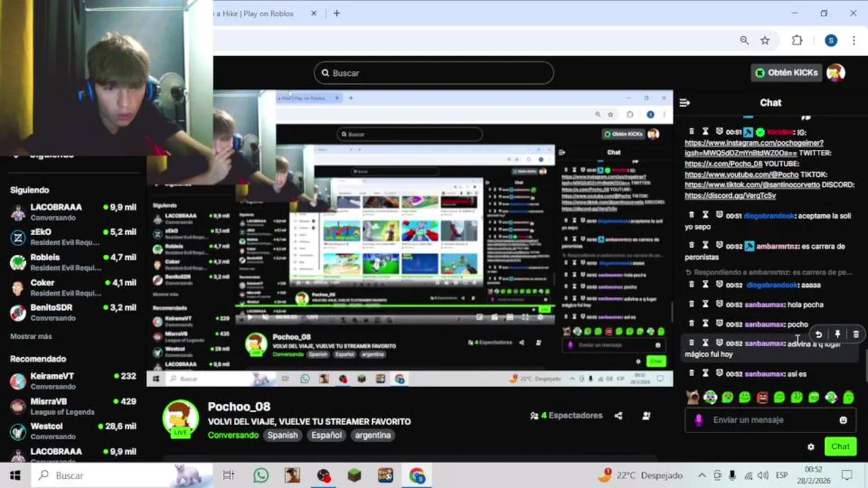Open Chrome extensions puzzle icon
868x488 pixels.
tap(797, 41)
